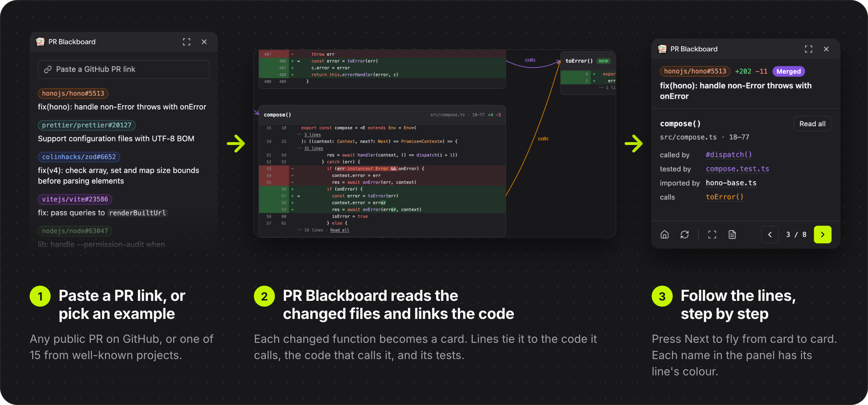Select the nodejs/node#63047 example
The height and width of the screenshot is (405, 868).
click(x=75, y=231)
